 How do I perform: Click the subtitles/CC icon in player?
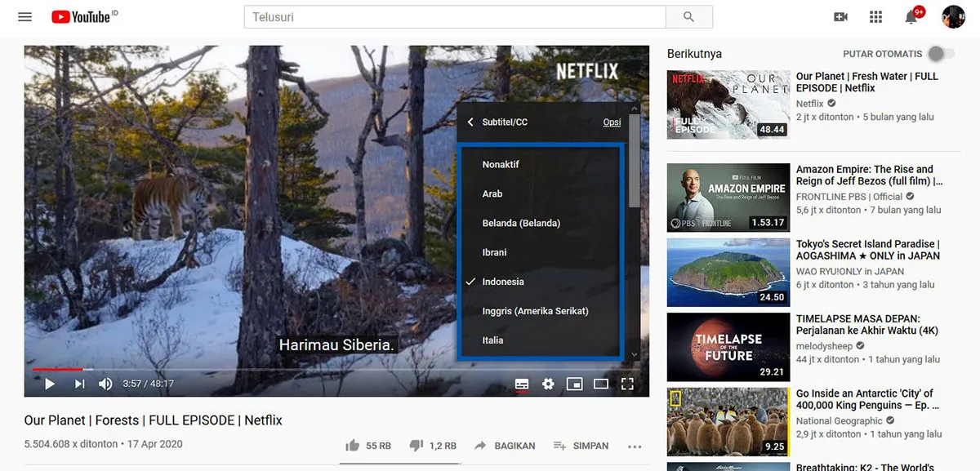[x=521, y=383]
